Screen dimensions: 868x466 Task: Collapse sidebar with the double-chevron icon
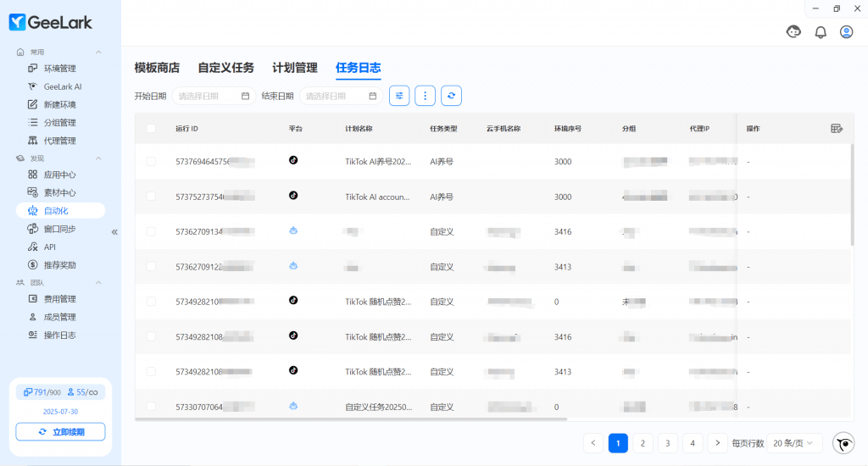tap(114, 231)
